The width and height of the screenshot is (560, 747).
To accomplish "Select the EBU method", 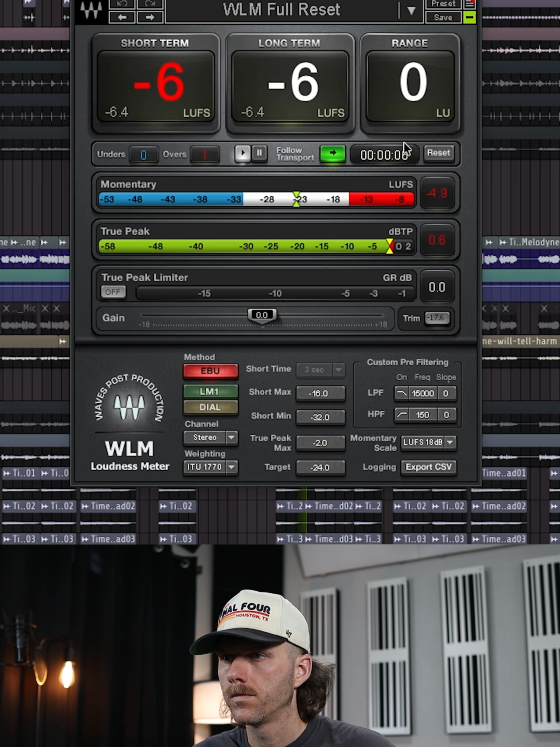I will click(211, 371).
